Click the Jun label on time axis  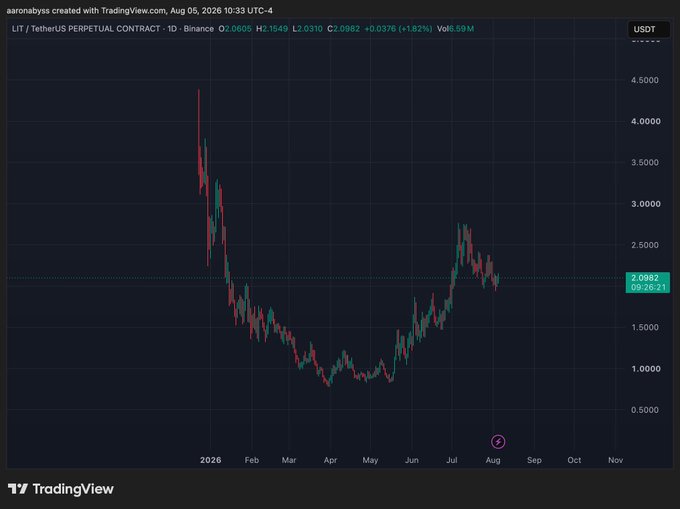tap(412, 460)
